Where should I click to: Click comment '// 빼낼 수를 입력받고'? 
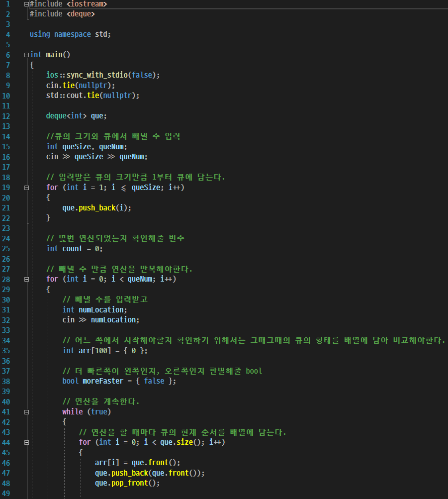point(105,299)
